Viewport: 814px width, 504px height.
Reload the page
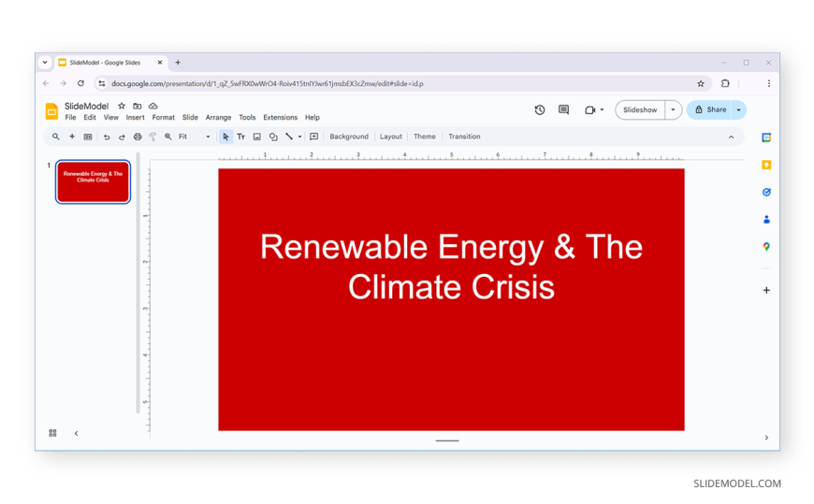(x=80, y=83)
